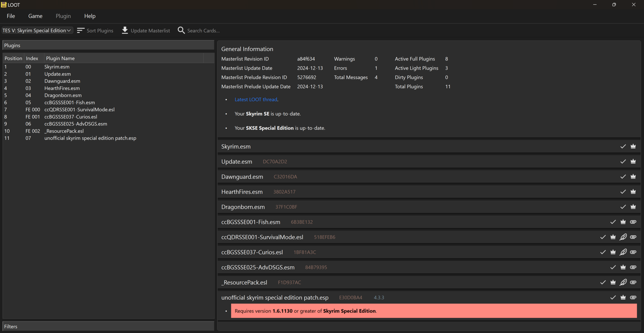Click the master crown icon on Skyrim.esm card
Image resolution: width=644 pixels, height=333 pixels.
click(x=633, y=146)
